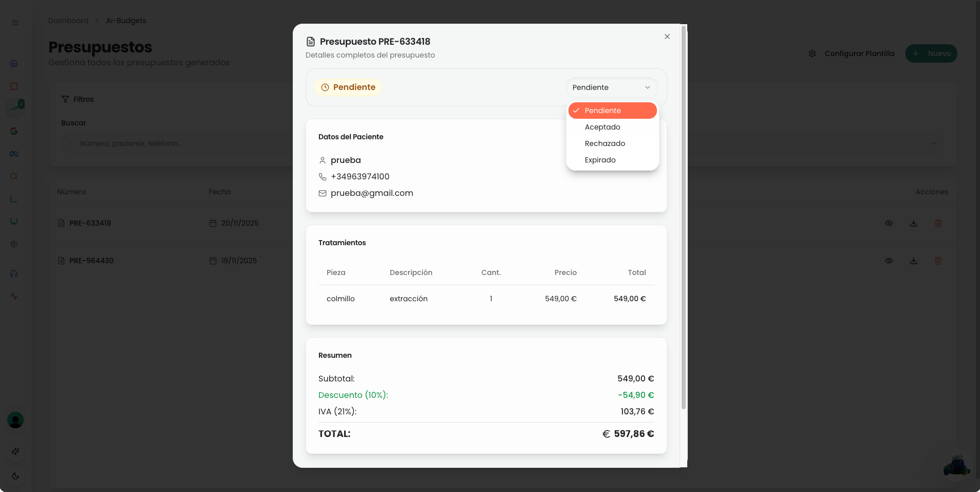This screenshot has width=980, height=492.
Task: View budget PRE-964430 with eye icon
Action: pyautogui.click(x=888, y=261)
